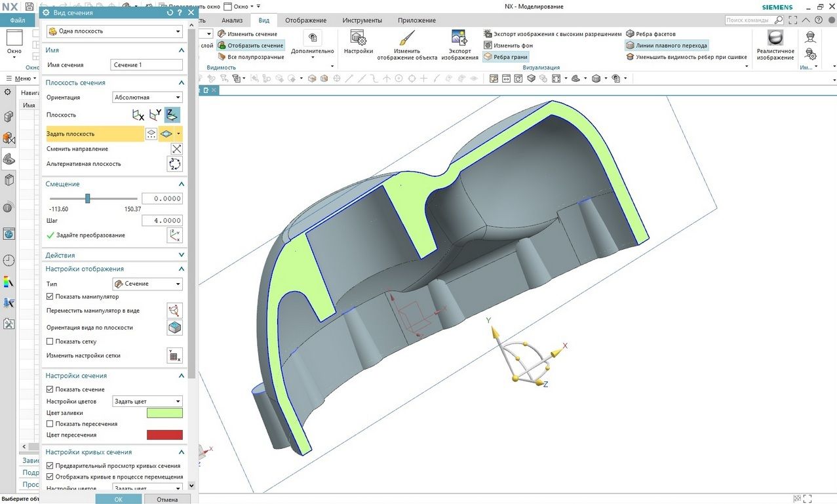This screenshot has height=504, width=837.
Task: Click the Alternate Plane (Альтернативная плоскость) icon
Action: tap(175, 164)
